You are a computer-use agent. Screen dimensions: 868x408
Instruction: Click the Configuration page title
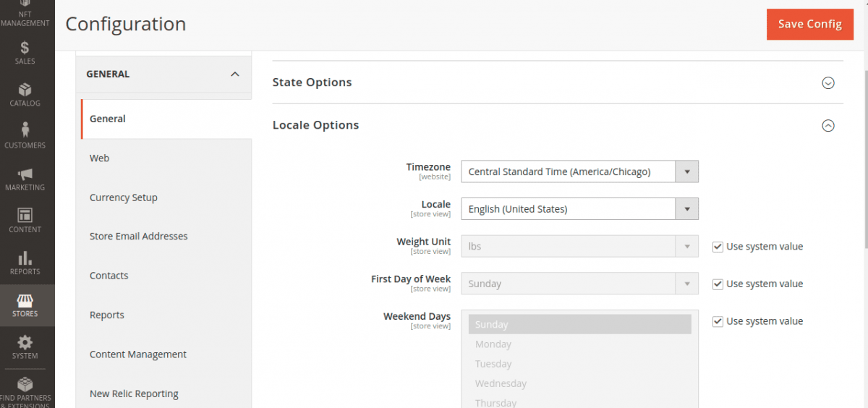pos(126,24)
